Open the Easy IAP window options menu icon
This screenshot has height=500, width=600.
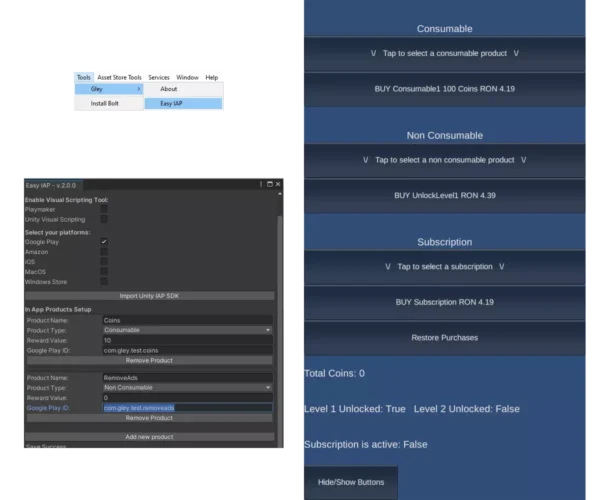pyautogui.click(x=261, y=184)
